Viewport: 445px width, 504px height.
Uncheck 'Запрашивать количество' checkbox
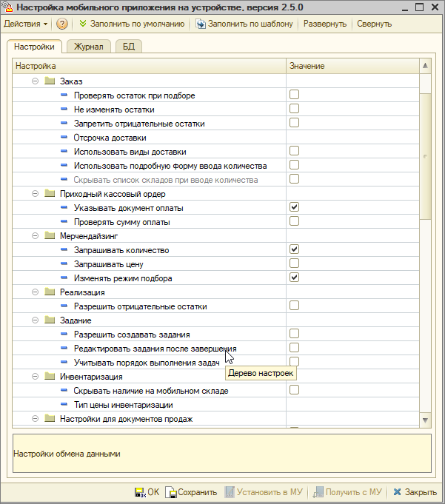tap(294, 249)
